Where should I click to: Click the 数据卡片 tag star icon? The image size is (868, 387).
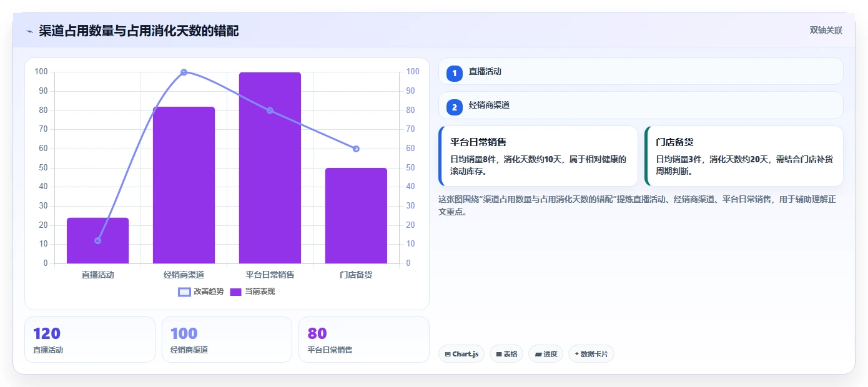tap(576, 354)
